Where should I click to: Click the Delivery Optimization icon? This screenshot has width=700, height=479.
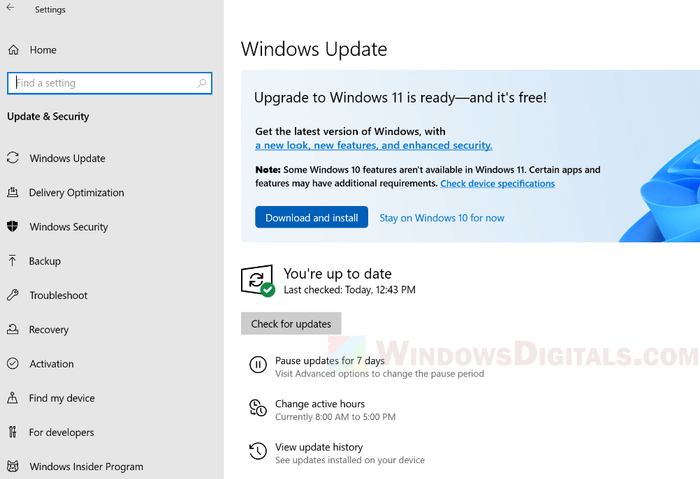point(13,192)
